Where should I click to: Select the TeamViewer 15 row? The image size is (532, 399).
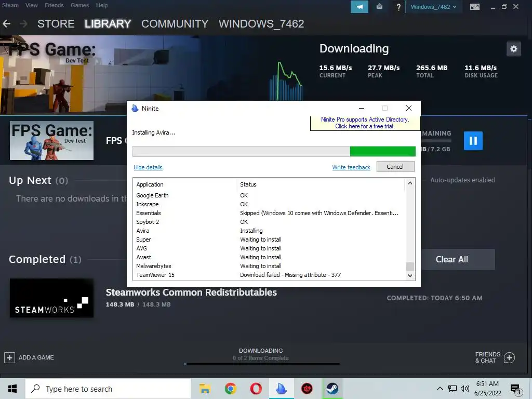tap(270, 275)
